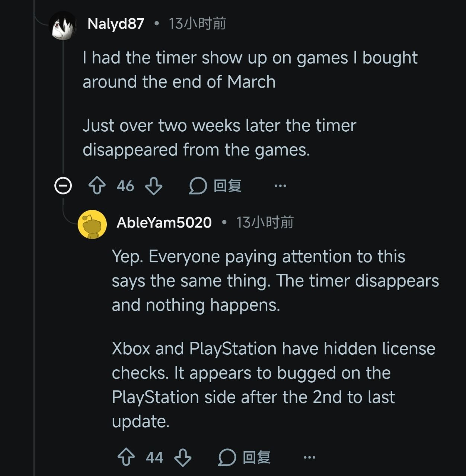The height and width of the screenshot is (476, 466).
Task: Open permalink from AbleYam5020's 13小时前 timestamp
Action: (x=265, y=222)
